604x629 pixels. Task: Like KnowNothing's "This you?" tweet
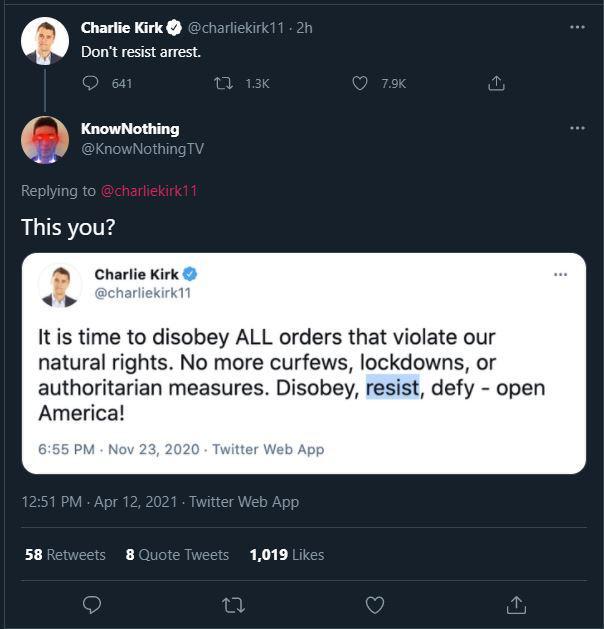click(x=375, y=604)
